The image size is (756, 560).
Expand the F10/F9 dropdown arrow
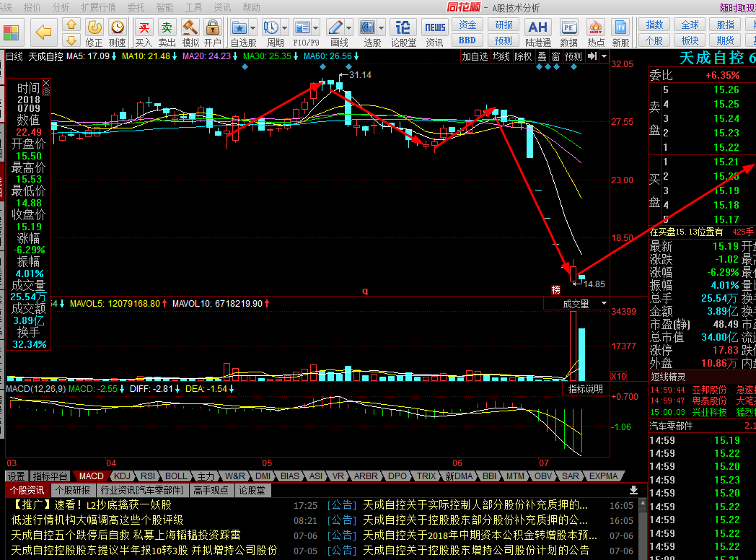(316, 28)
